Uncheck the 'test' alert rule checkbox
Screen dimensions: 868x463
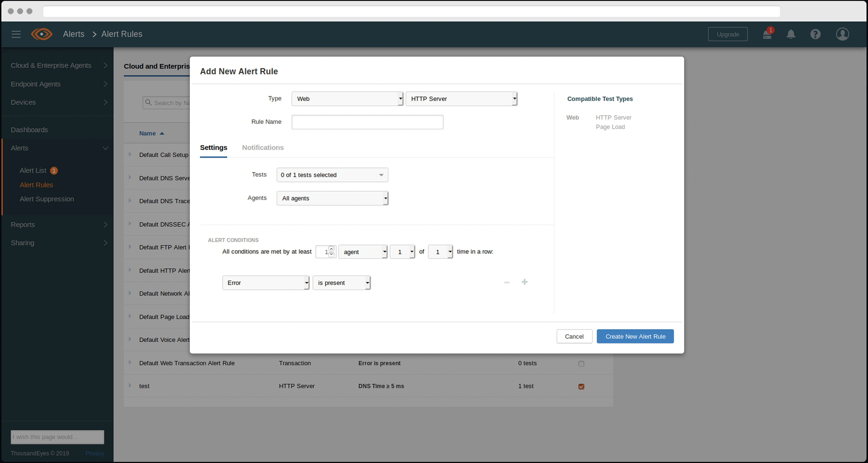pos(581,387)
